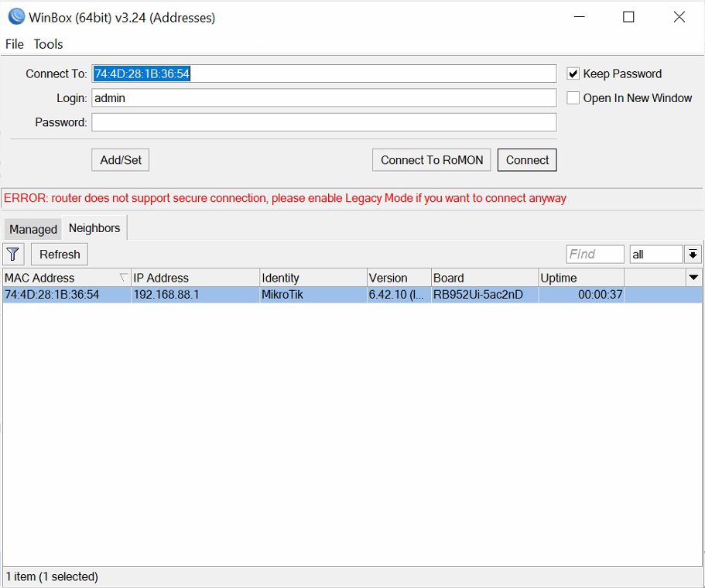Focus the Login field

click(x=324, y=98)
